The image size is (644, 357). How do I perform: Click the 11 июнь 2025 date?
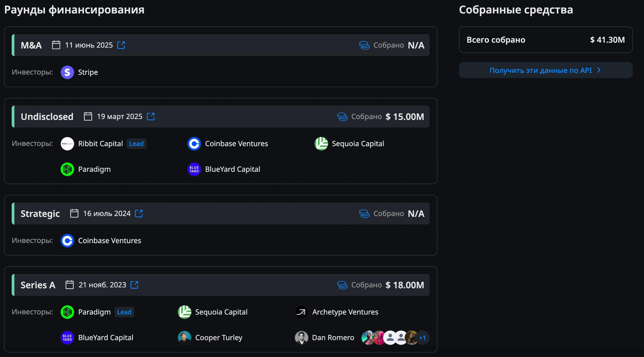click(89, 45)
